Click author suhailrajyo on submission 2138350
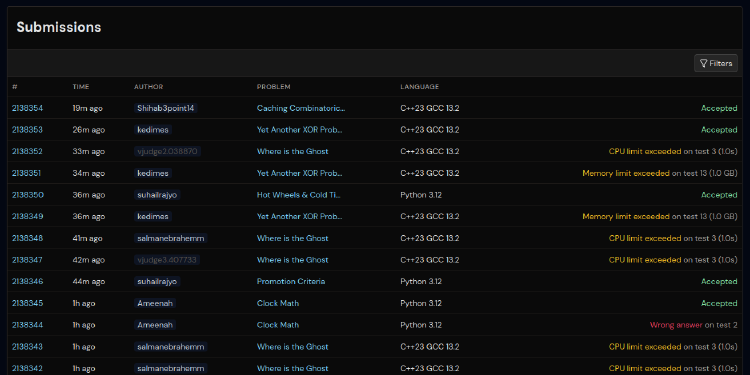The image size is (750, 375). coord(157,195)
